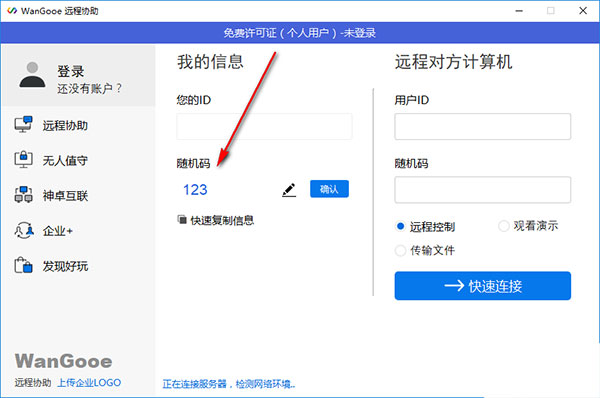600x398 pixels.
Task: Click the 正在连接服务器 status text
Action: pyautogui.click(x=228, y=383)
